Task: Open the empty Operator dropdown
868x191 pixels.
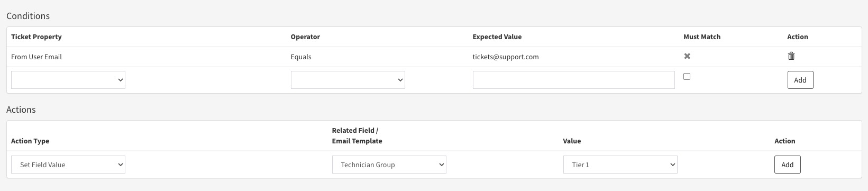Action: coord(348,80)
